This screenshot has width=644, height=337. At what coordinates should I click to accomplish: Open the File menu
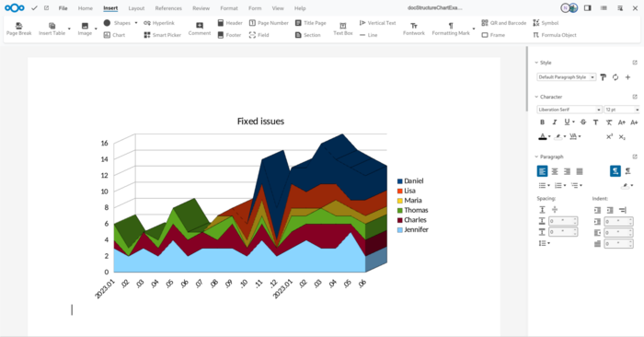(x=63, y=8)
